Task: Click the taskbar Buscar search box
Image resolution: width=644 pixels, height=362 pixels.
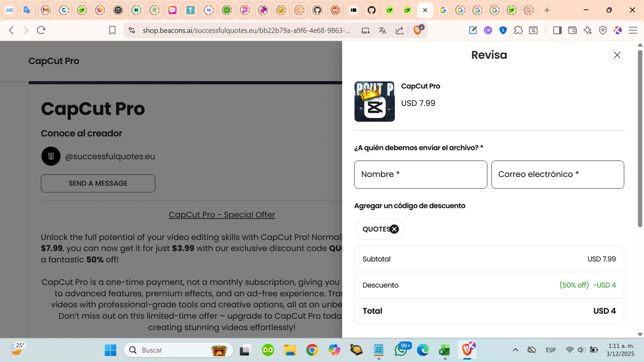Action: pos(178,350)
